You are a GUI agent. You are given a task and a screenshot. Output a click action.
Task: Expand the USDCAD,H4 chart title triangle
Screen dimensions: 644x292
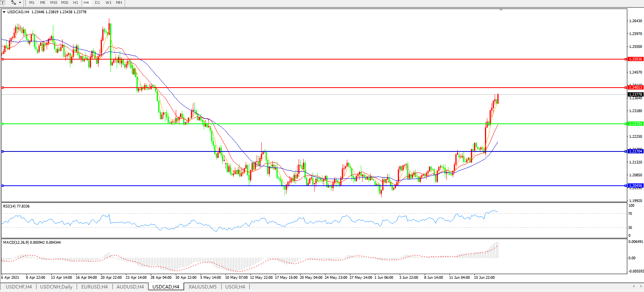point(4,12)
